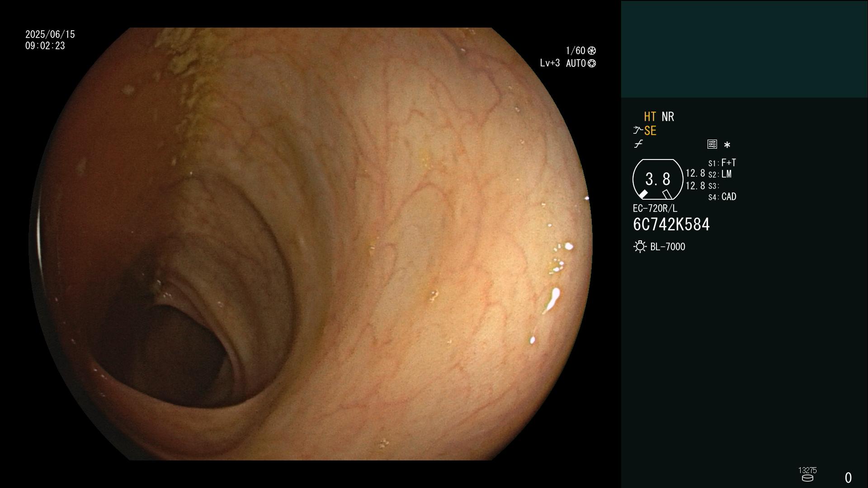Image resolution: width=868 pixels, height=488 pixels.
Task: Click the date 2025/06/15
Action: click(x=50, y=34)
